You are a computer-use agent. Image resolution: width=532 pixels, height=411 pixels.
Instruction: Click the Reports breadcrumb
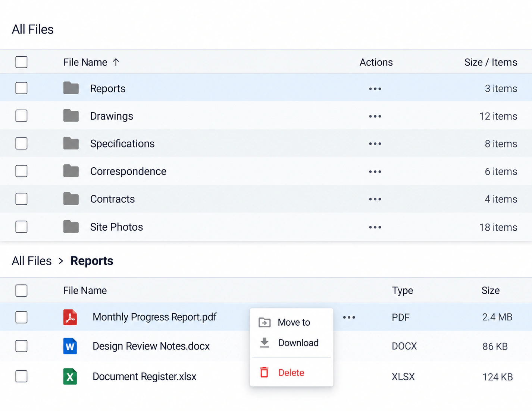pos(92,261)
